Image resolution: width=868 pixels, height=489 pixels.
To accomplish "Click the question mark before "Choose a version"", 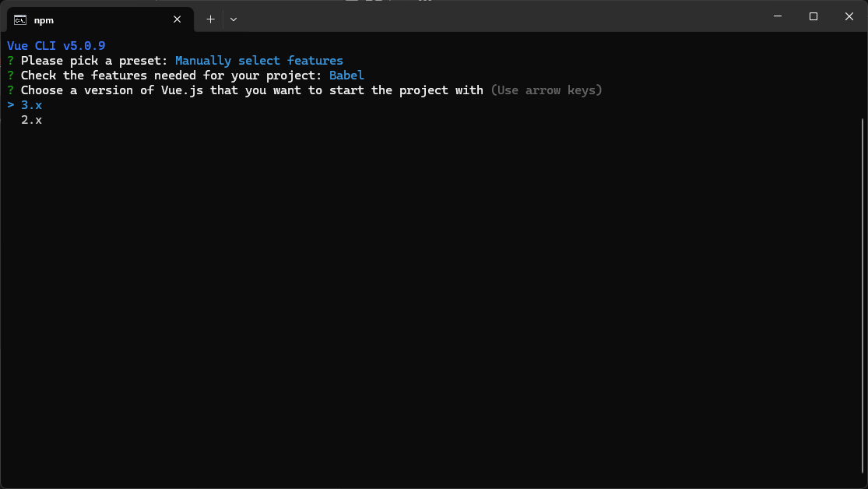I will coord(11,90).
